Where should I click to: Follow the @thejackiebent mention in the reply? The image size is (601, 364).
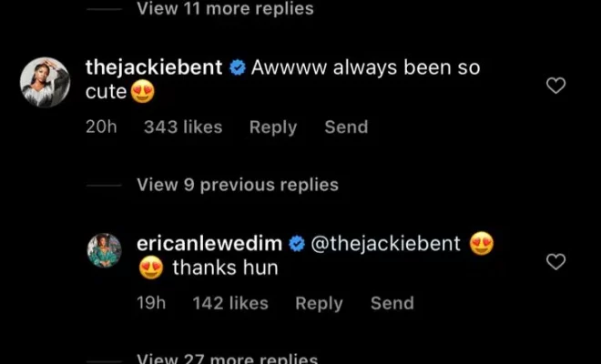[x=385, y=244]
